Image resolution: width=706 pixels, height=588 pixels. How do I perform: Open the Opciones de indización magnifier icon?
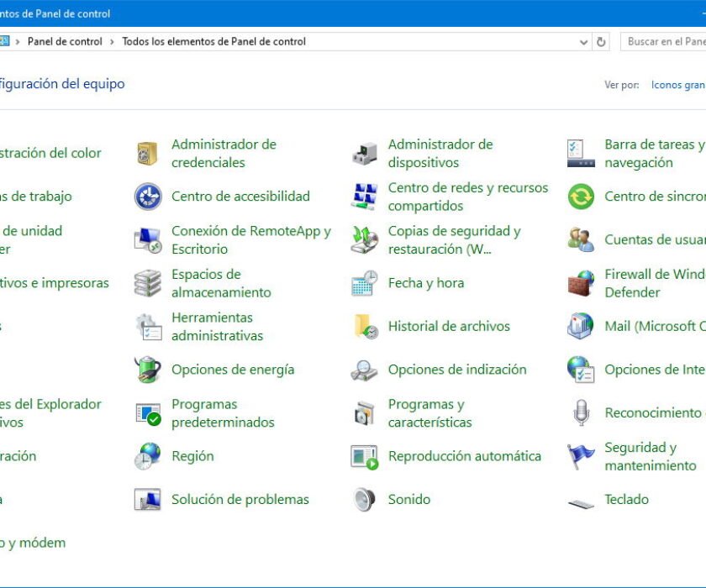pyautogui.click(x=364, y=370)
